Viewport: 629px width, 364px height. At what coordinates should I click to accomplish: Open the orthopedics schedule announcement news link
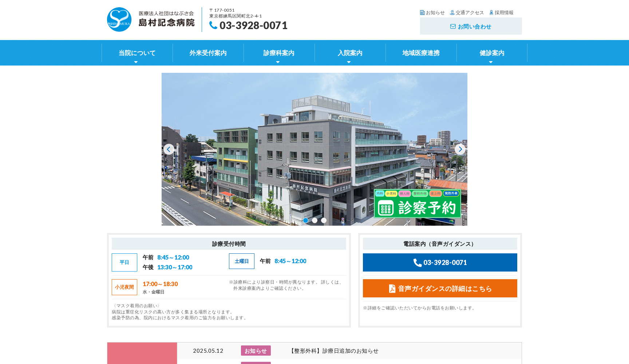pyautogui.click(x=334, y=351)
